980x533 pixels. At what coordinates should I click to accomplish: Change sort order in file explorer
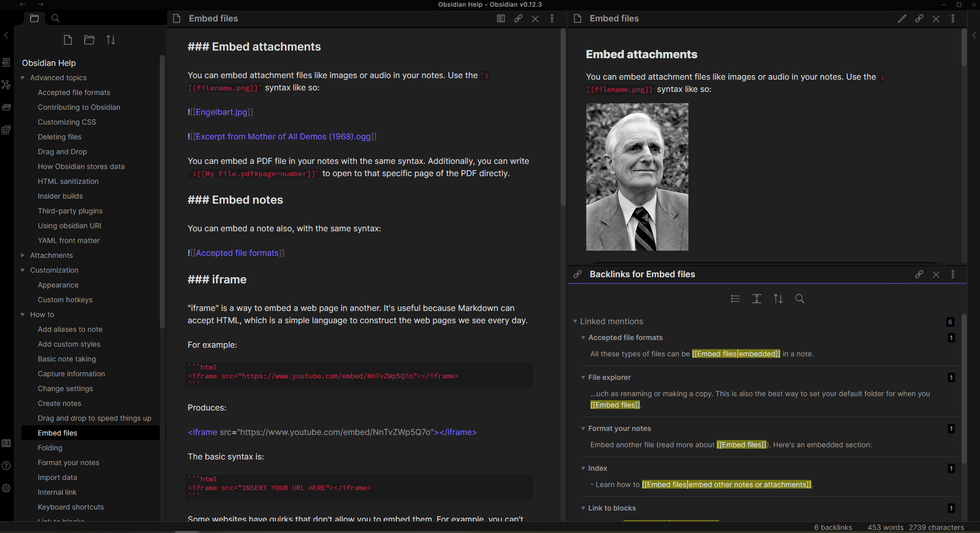click(111, 40)
